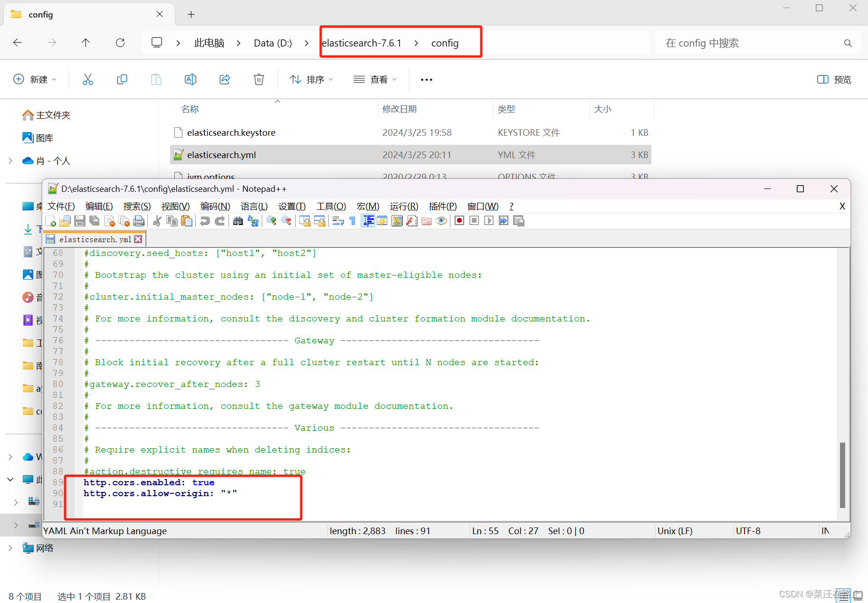
Task: Expand chevron after elasticsearch-7.6.1 breadcrumb
Action: (416, 43)
